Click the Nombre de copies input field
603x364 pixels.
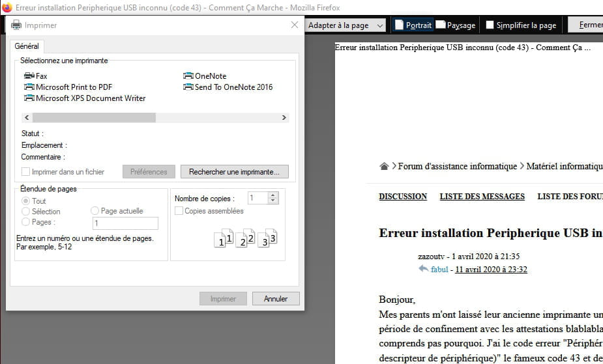pos(258,198)
